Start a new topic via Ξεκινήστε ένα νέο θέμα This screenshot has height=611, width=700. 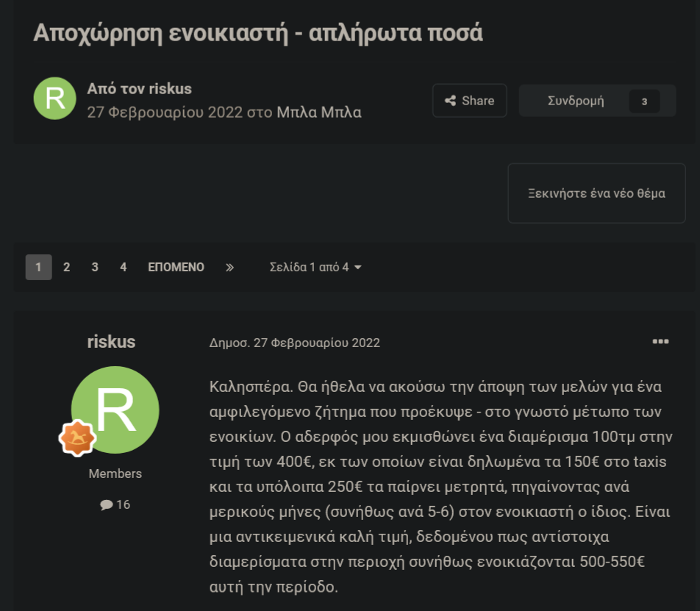pyautogui.click(x=596, y=193)
